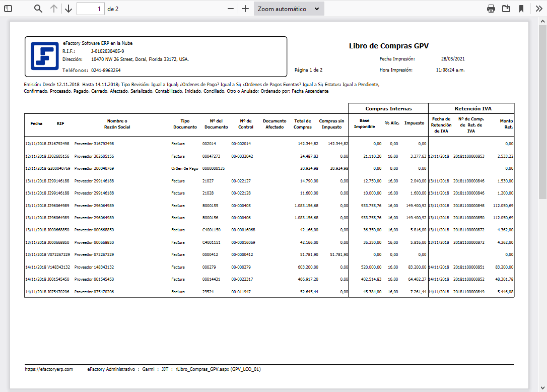
Task: Expand extra tools via the double-chevron
Action: coord(538,8)
